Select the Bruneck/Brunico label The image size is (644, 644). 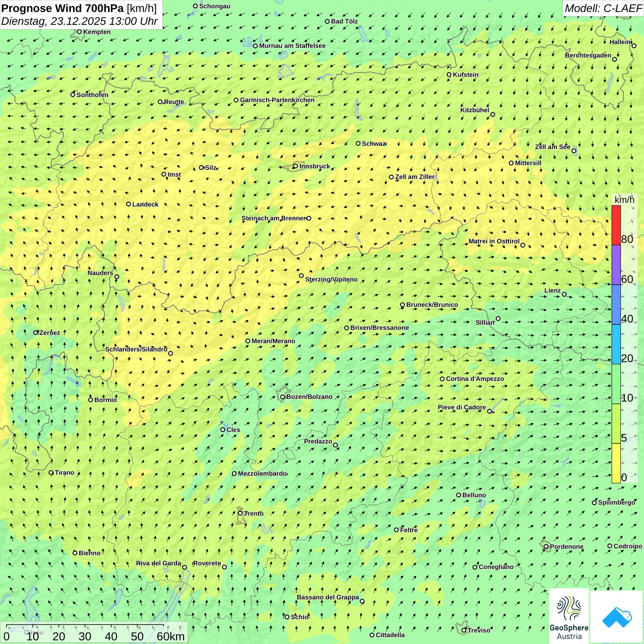(432, 305)
